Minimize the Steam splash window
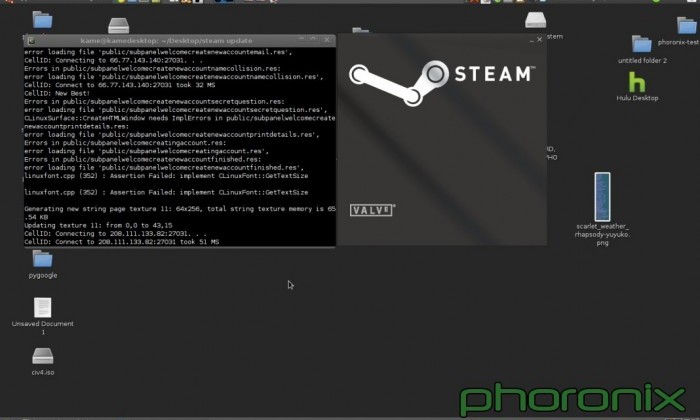Viewport: 700px width, 420px height. pyautogui.click(x=532, y=40)
